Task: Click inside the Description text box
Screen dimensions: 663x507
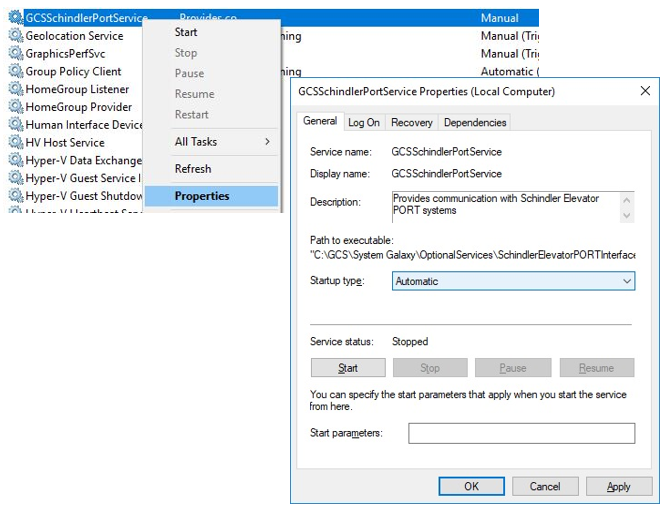Action: 505,207
